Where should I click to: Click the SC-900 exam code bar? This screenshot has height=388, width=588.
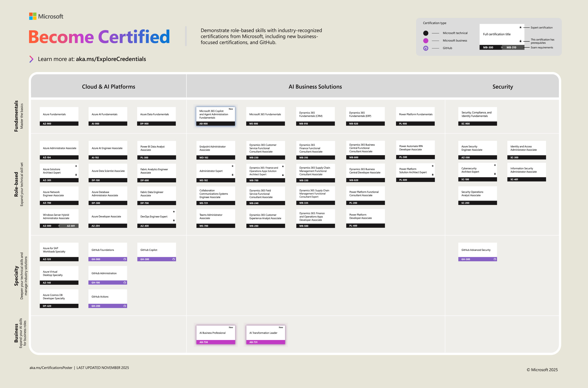(x=477, y=124)
